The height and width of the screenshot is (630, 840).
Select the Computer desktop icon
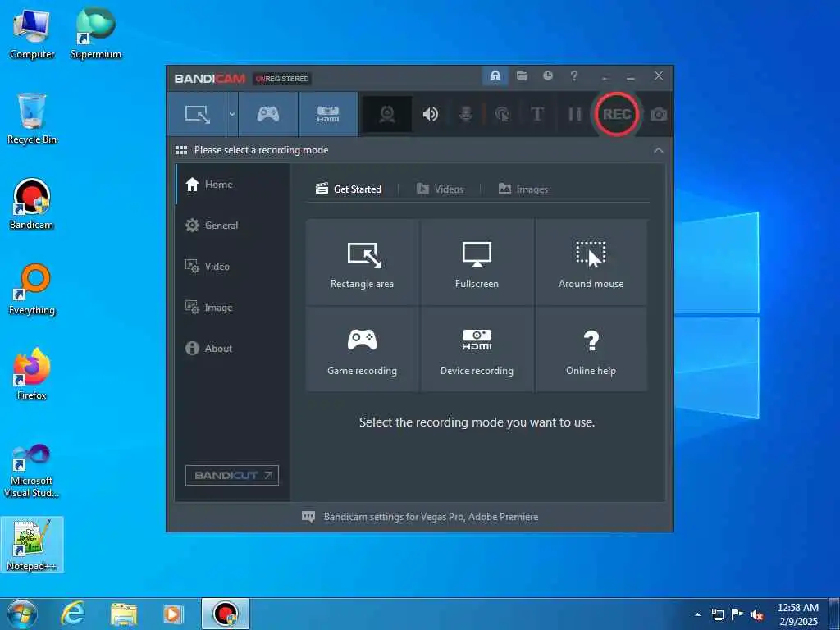click(x=32, y=34)
